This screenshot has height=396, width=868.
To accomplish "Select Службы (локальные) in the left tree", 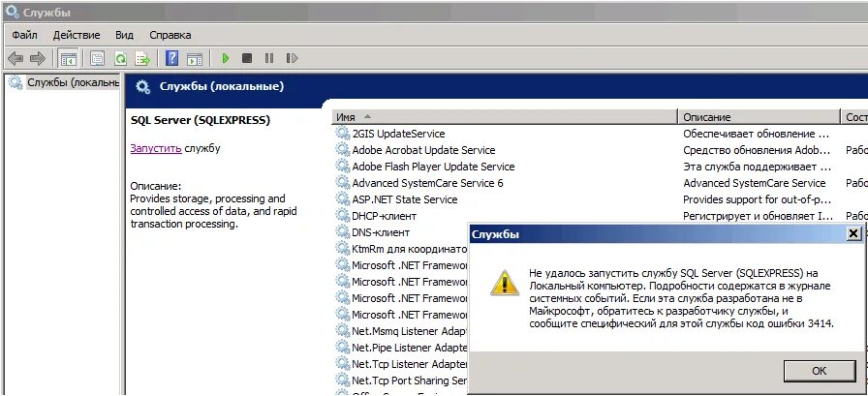I will pyautogui.click(x=73, y=83).
